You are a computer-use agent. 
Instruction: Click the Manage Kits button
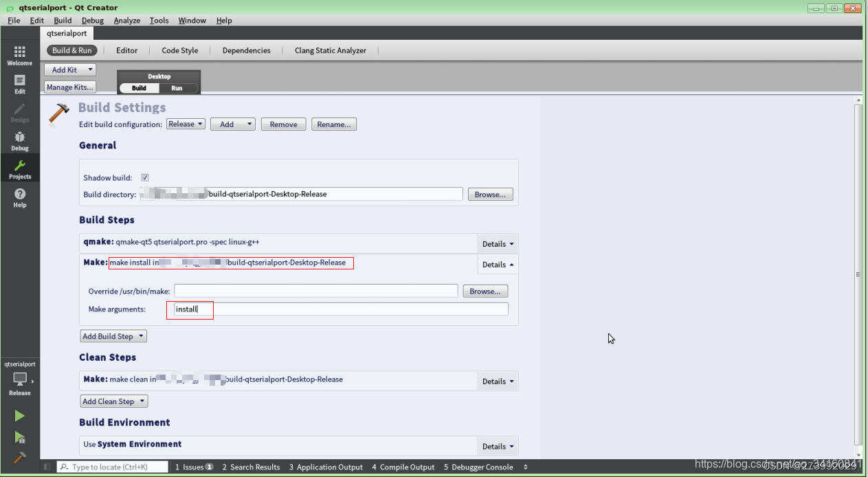coord(70,87)
